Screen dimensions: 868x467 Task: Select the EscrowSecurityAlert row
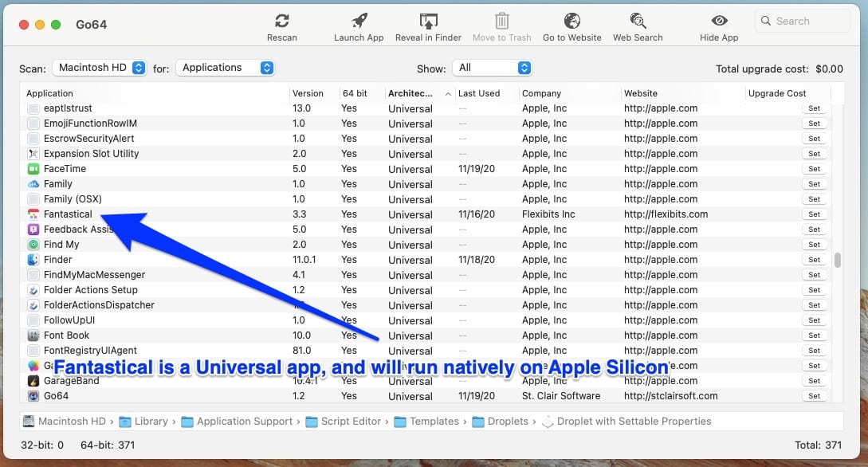(x=426, y=139)
